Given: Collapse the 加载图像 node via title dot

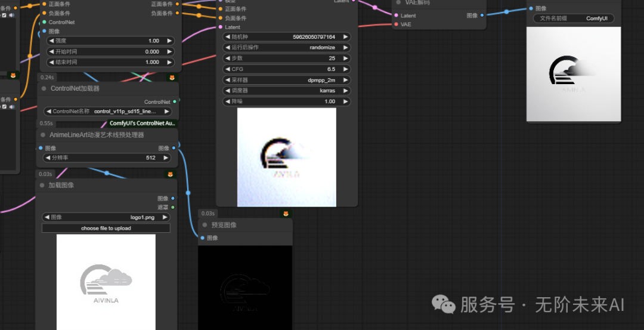Looking at the screenshot, I should click(x=42, y=186).
